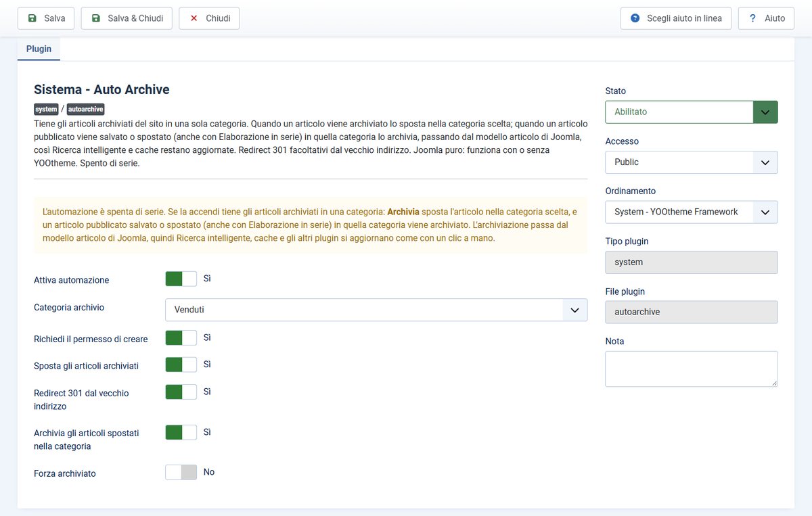This screenshot has height=516, width=812.
Task: Click the Attiva automazione label
Action: pos(71,280)
